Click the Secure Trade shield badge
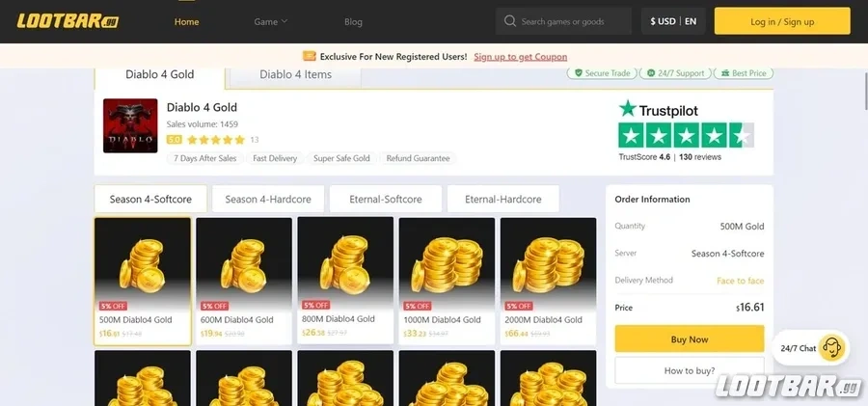This screenshot has height=406, width=868. 602,73
